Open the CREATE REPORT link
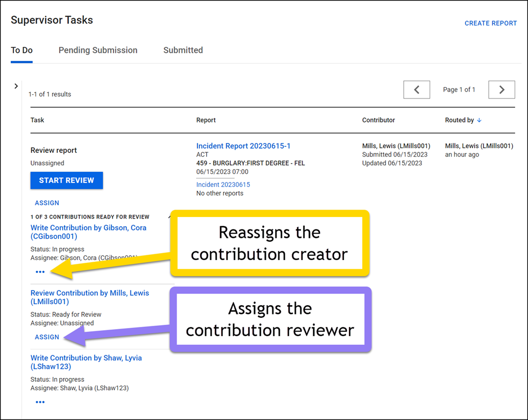Image resolution: width=528 pixels, height=420 pixels. pos(490,23)
